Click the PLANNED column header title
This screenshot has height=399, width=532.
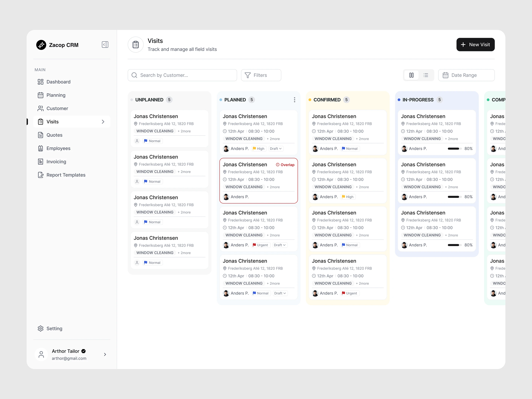[235, 100]
